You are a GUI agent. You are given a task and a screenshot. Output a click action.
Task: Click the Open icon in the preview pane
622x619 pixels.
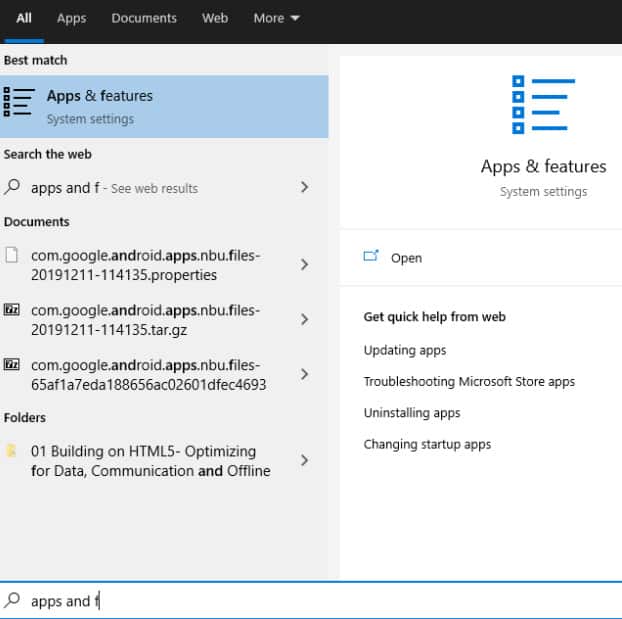coord(372,257)
